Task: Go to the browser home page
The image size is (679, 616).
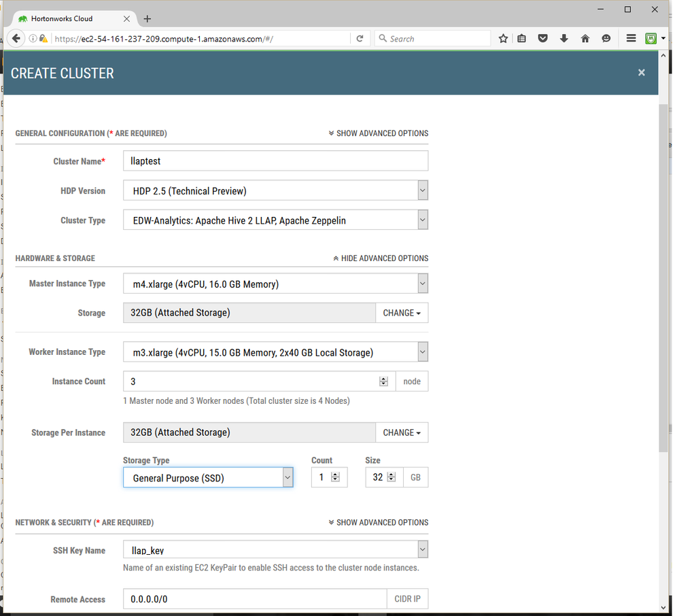Action: point(585,38)
